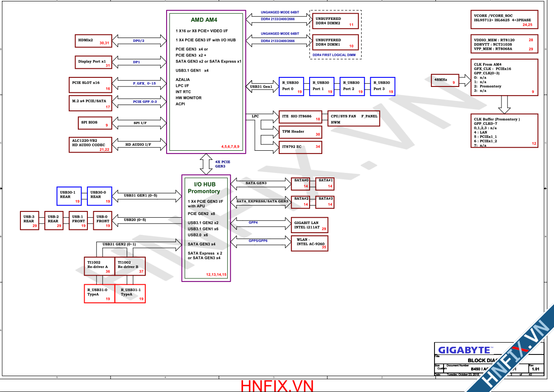Click the HD AUDIO I/F arrow
Screen dimensions: 554x392
coord(139,145)
